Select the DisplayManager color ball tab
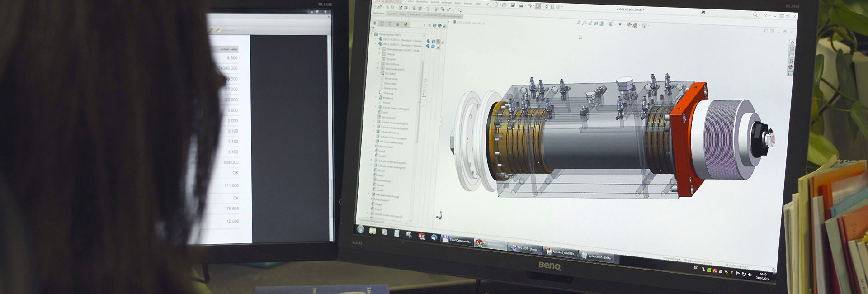The image size is (868, 294). (406, 24)
